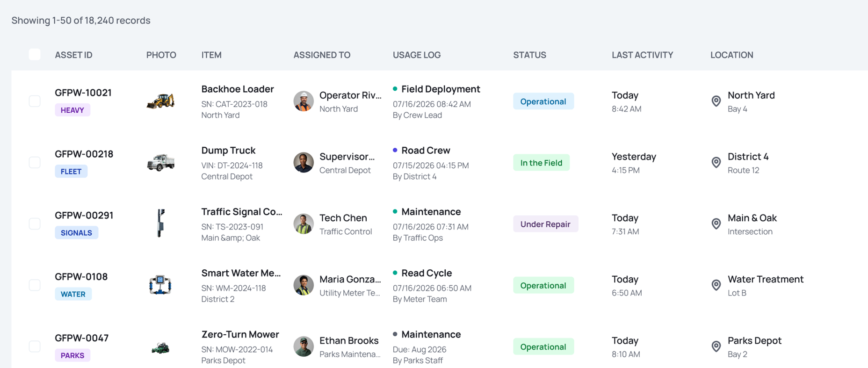
Task: Click the map pin beside District 4
Action: [x=716, y=162]
